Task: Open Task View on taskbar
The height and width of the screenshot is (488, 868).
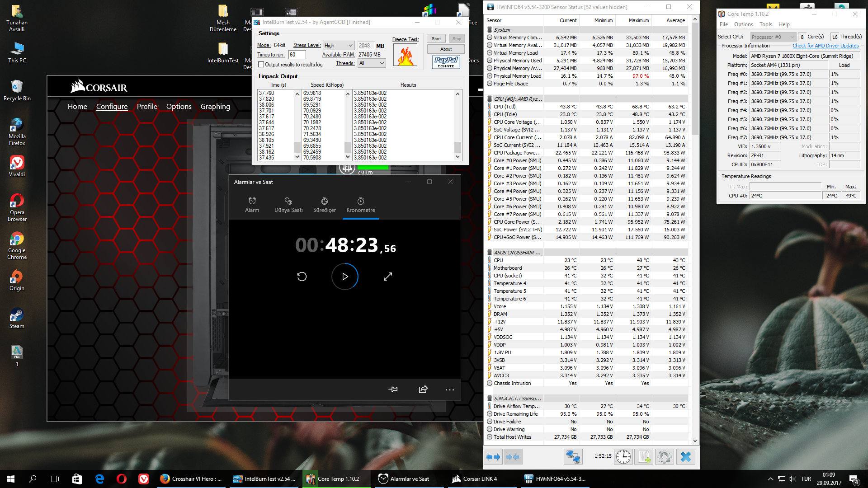Action: tap(54, 479)
